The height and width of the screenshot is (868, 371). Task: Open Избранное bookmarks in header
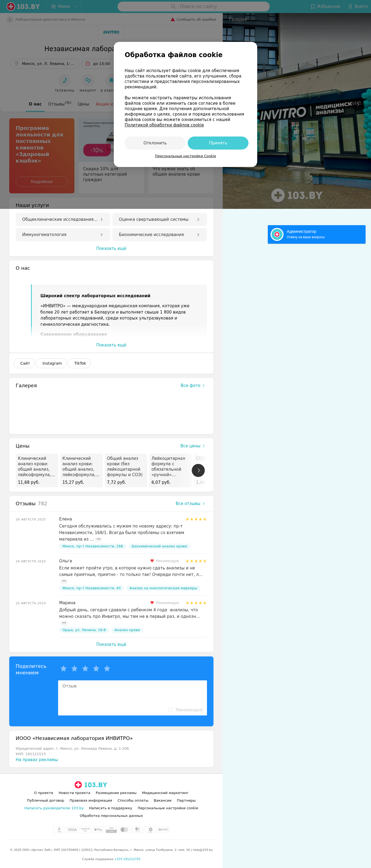click(325, 7)
